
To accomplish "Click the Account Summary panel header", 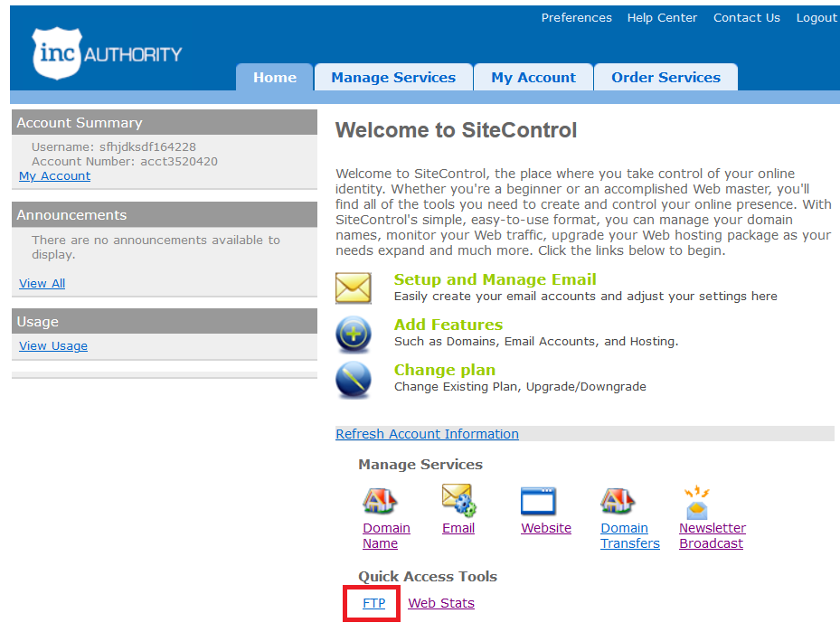I will point(165,123).
